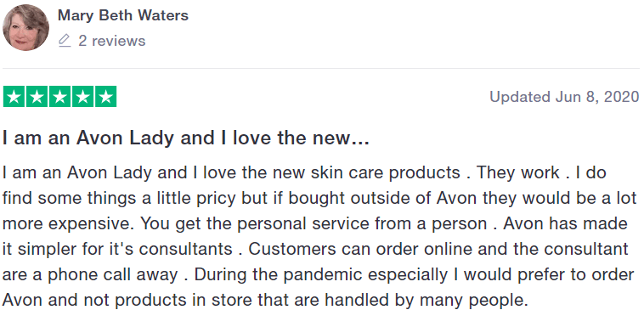Click the pencil icon beside 2 reviews

pyautogui.click(x=65, y=41)
